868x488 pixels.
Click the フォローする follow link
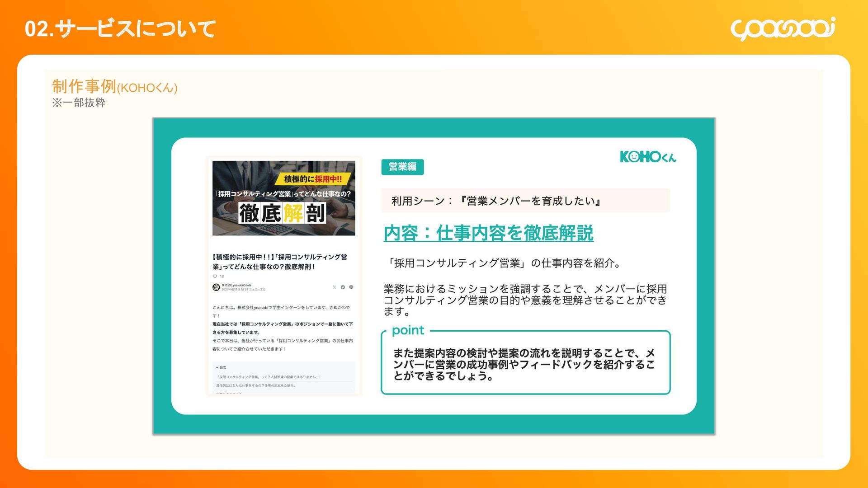(x=257, y=290)
